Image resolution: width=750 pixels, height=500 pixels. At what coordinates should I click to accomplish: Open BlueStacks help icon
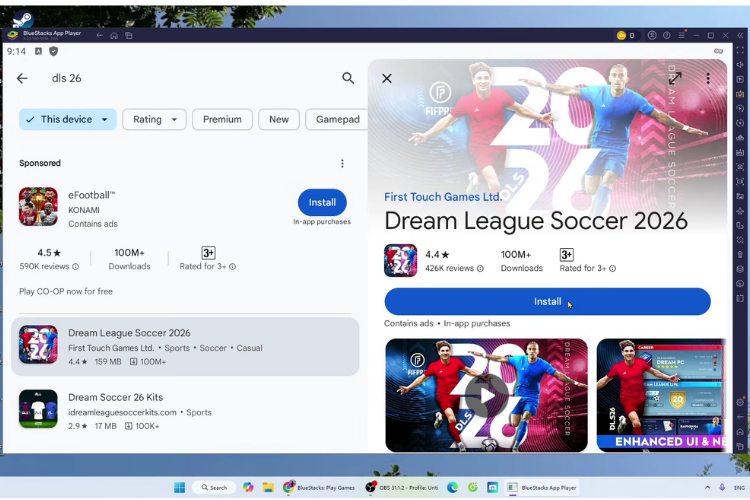[x=666, y=35]
